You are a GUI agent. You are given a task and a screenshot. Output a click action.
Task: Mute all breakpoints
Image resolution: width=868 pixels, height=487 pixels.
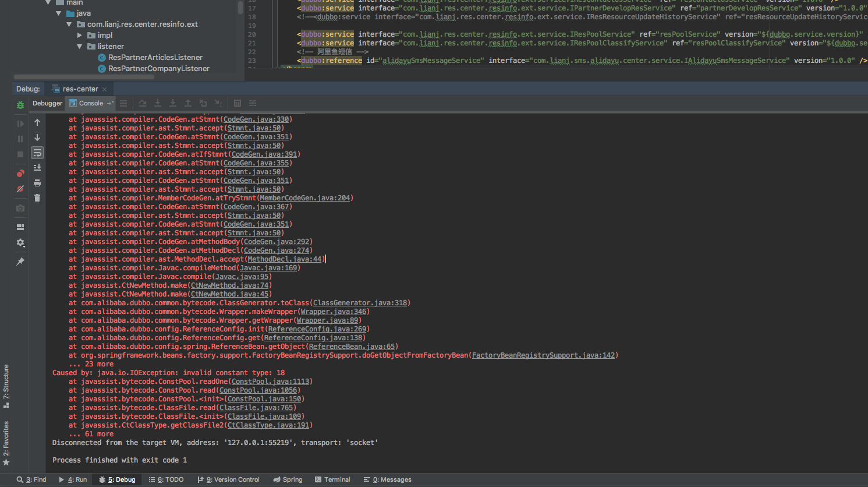tap(20, 188)
